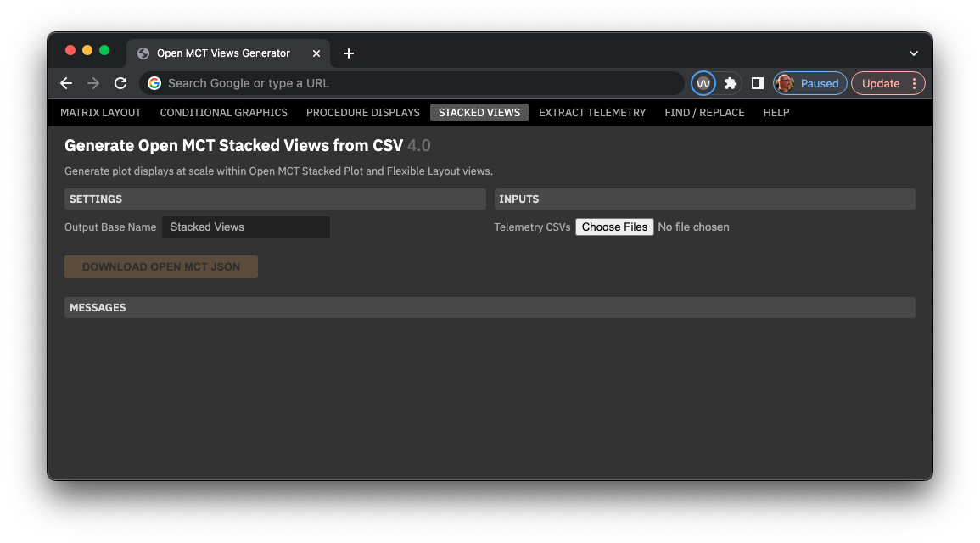Open the Conditional Graphics tab
Image resolution: width=980 pixels, height=543 pixels.
[224, 113]
